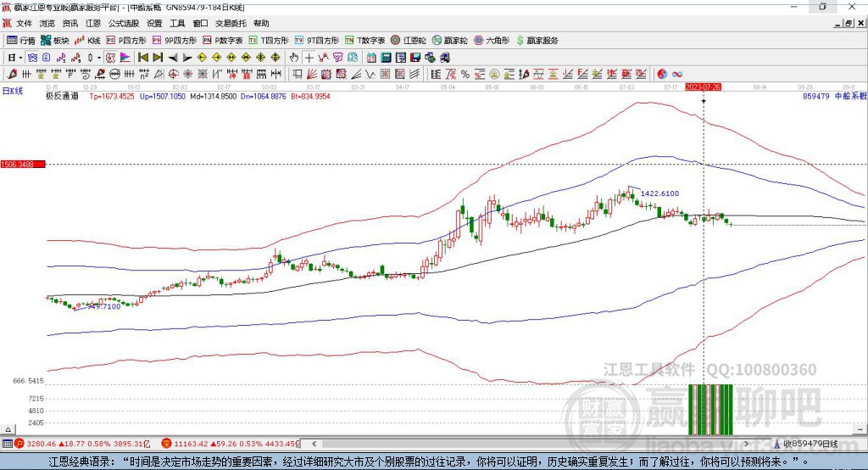Select the spiral drawing tool
The width and height of the screenshot is (868, 470).
86,75
